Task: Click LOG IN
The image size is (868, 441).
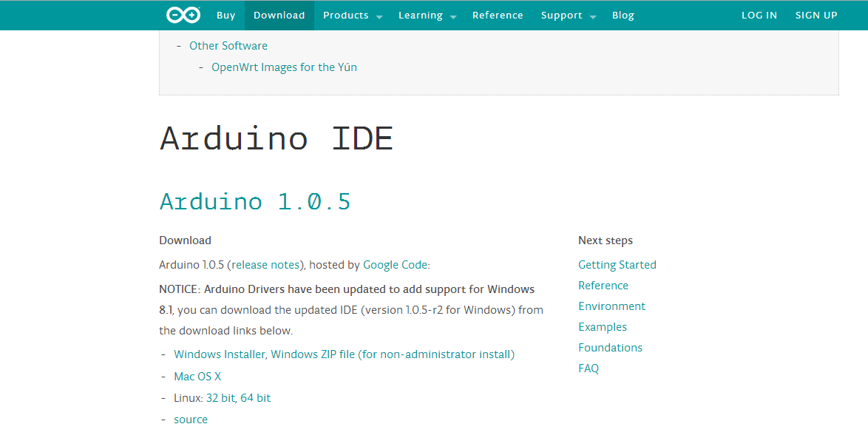Action: coord(759,16)
